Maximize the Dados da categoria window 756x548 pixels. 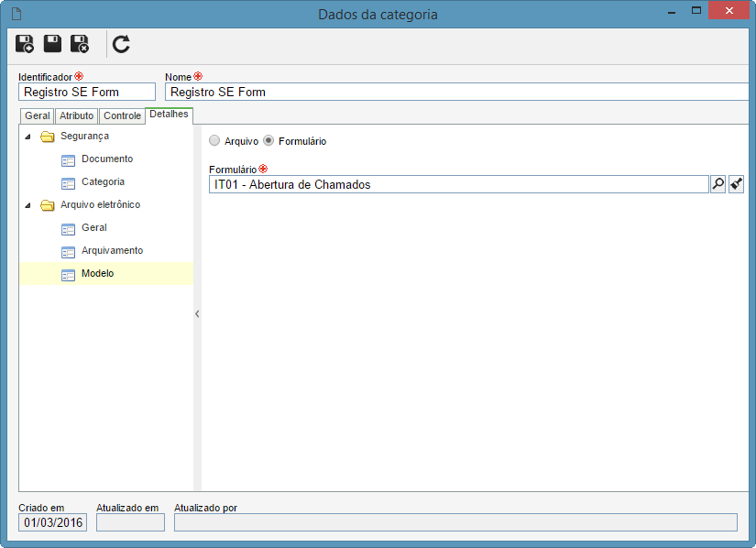(696, 10)
